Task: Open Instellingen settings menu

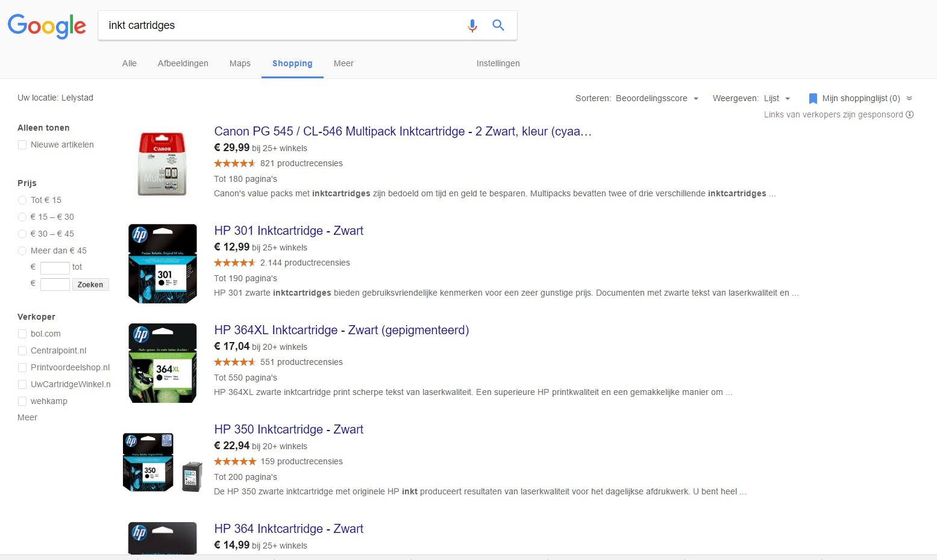Action: pos(498,63)
